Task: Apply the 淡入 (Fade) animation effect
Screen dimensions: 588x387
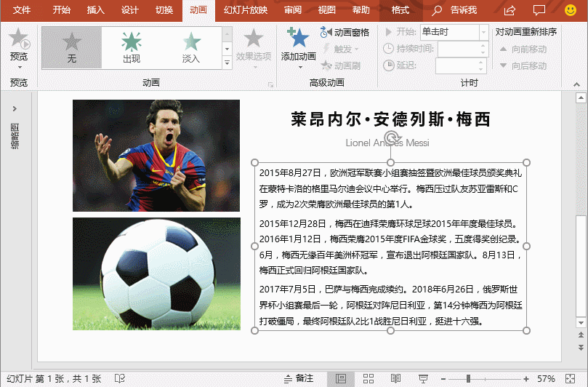Action: click(191, 47)
